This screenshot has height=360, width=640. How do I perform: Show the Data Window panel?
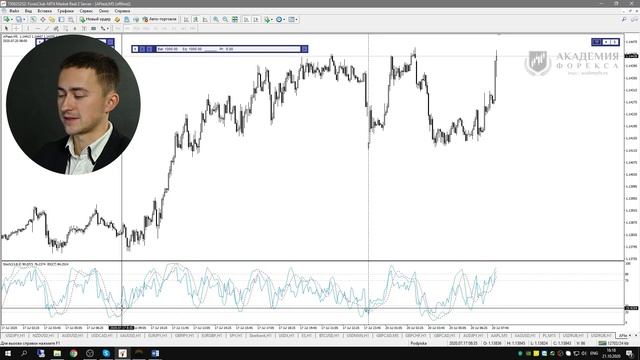tap(42, 19)
